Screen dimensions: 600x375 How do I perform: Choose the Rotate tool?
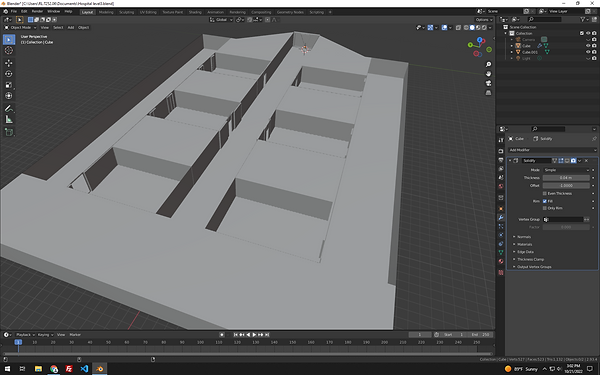[9, 74]
